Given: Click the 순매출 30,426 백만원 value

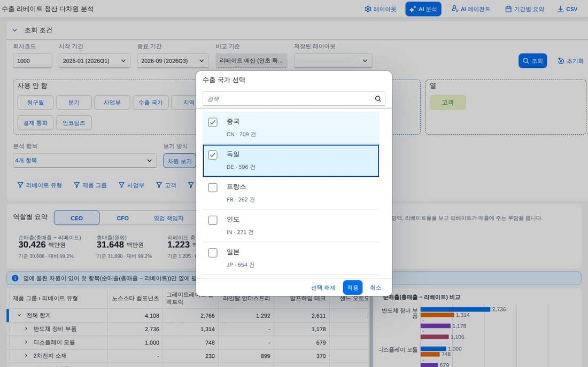Looking at the screenshot, I should click(x=42, y=245).
